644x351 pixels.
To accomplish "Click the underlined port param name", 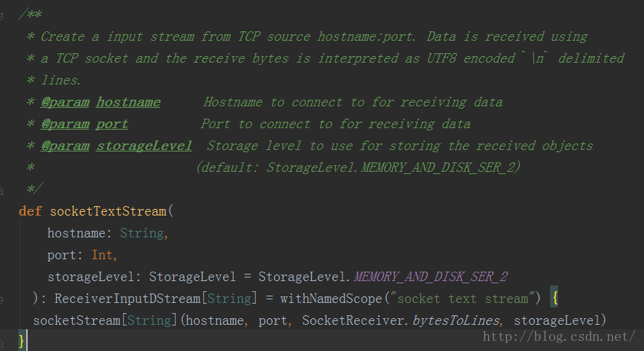I will [x=112, y=124].
